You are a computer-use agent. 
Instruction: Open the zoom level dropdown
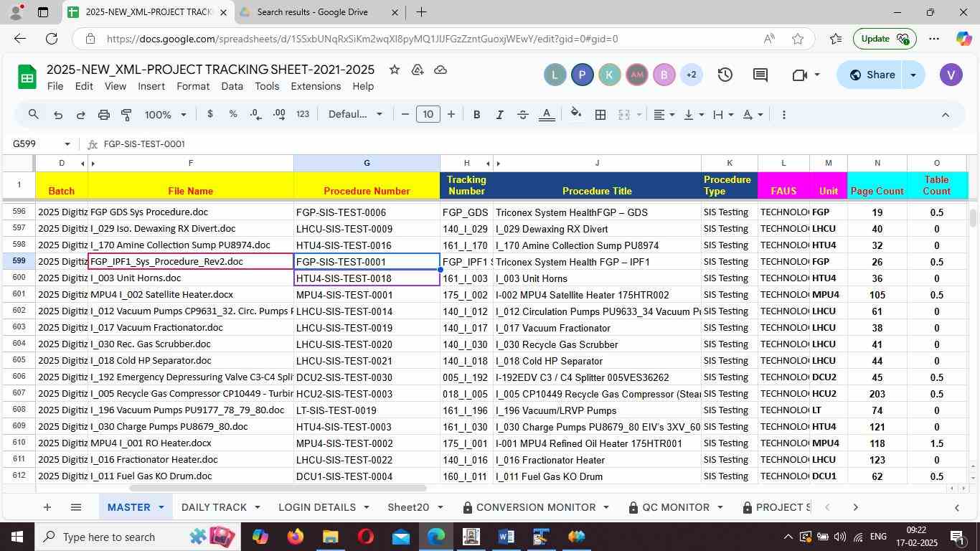click(166, 114)
